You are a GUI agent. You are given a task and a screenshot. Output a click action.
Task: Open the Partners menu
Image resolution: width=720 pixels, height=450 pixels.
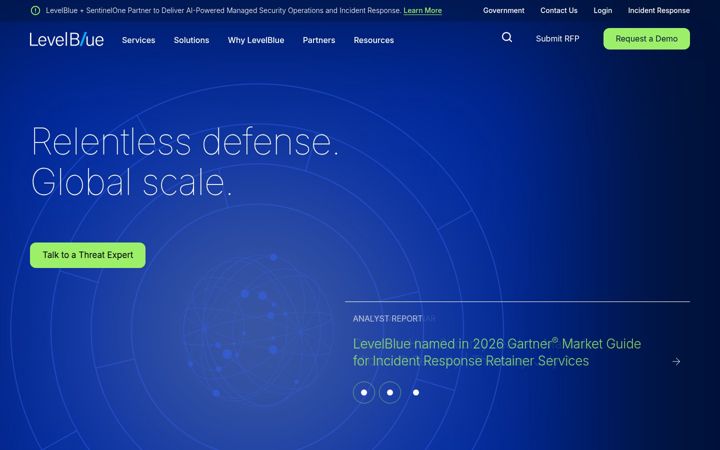pos(319,40)
